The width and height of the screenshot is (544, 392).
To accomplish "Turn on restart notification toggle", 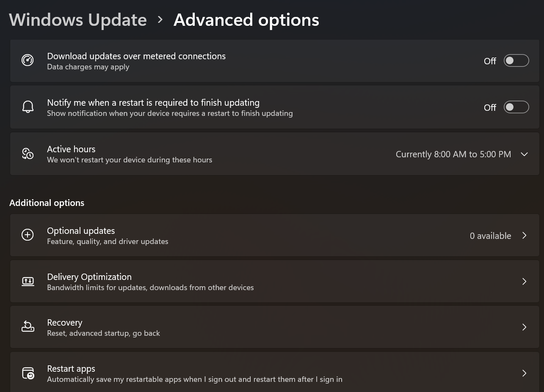I will (516, 107).
